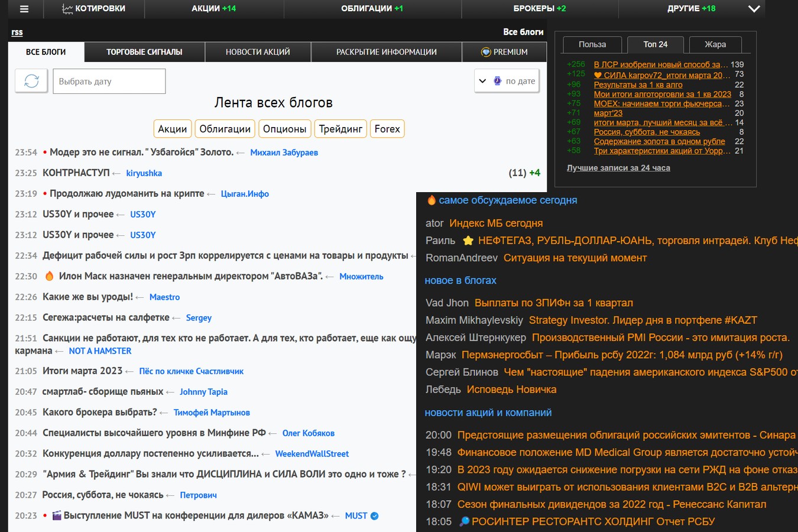Viewport: 798px width, 532px height.
Task: Click the star icon in Раиль's post
Action: click(x=468, y=241)
